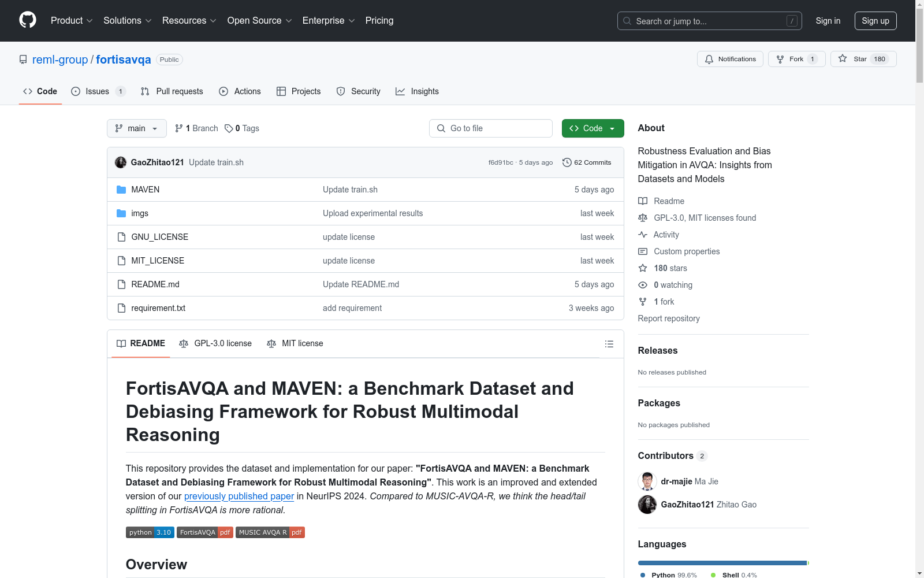Image resolution: width=924 pixels, height=578 pixels.
Task: Open the README outline list icon
Action: 609,344
